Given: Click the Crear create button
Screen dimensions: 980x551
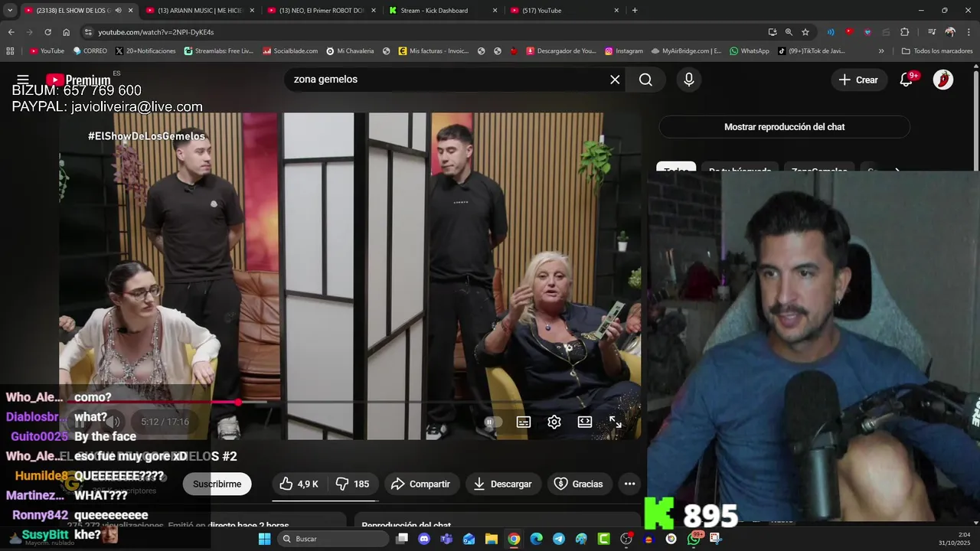Looking at the screenshot, I should 858,80.
